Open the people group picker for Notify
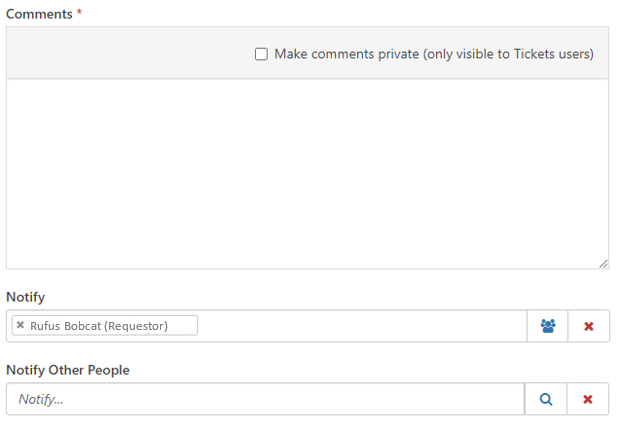The width and height of the screenshot is (625, 429). tap(547, 326)
